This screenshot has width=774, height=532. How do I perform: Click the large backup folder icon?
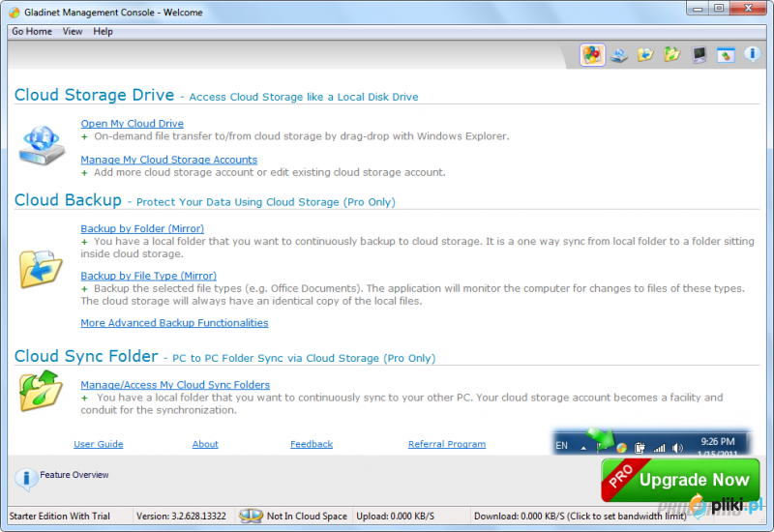pos(41,269)
